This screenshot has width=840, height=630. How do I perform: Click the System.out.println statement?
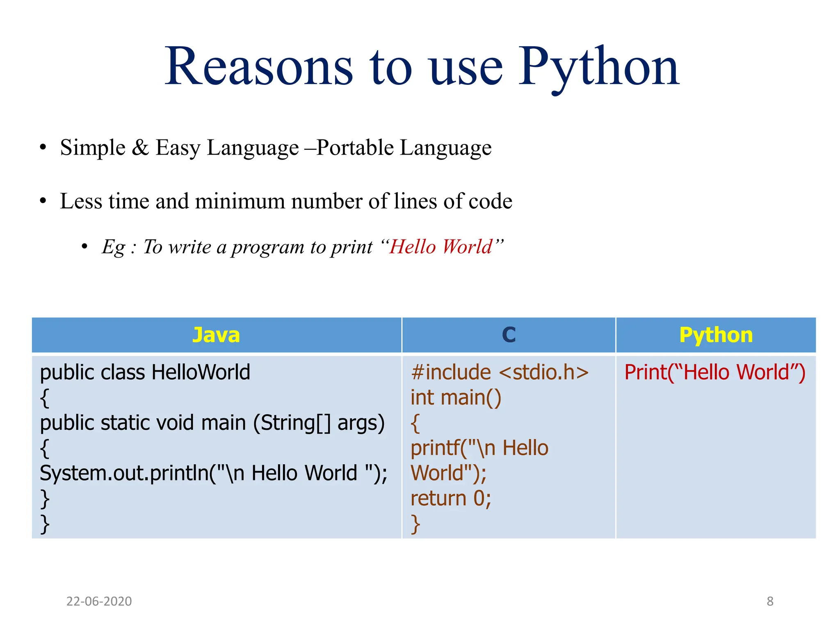click(213, 473)
